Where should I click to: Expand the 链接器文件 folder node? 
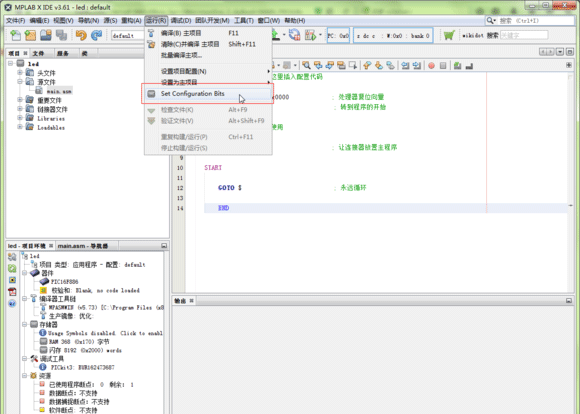tap(20, 109)
